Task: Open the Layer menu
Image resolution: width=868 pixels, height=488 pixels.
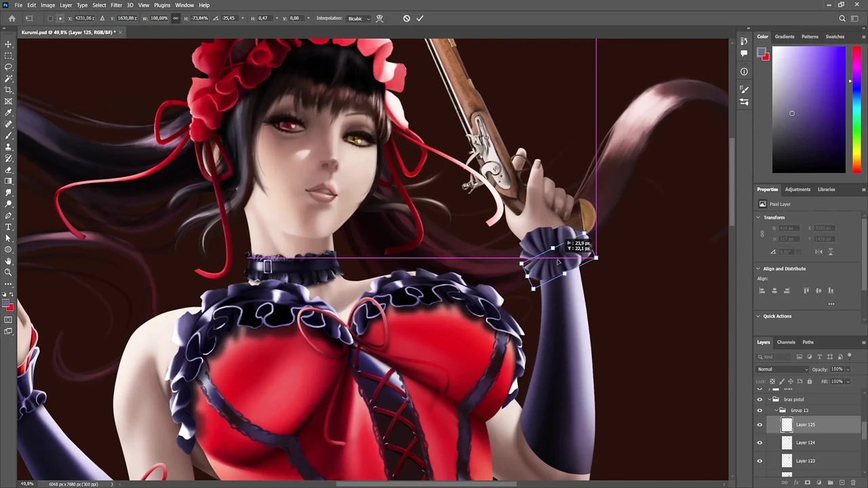Action: (x=66, y=5)
